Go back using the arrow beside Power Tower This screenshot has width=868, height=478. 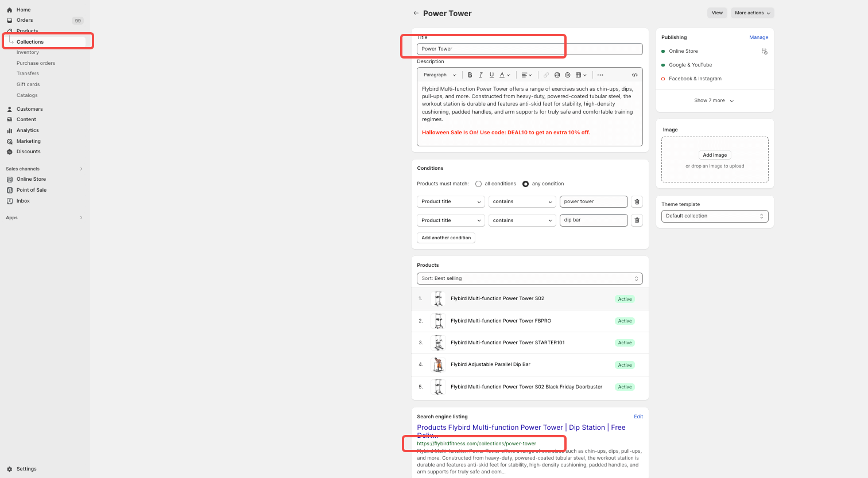(416, 13)
